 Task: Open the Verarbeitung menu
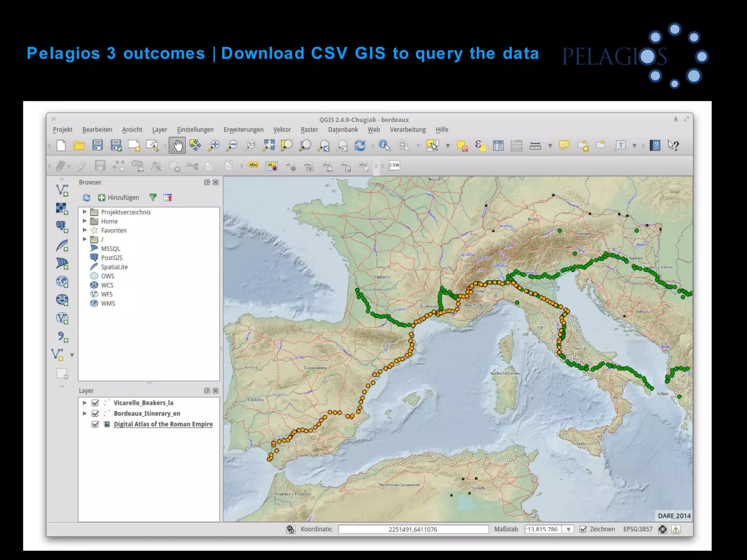coord(408,130)
